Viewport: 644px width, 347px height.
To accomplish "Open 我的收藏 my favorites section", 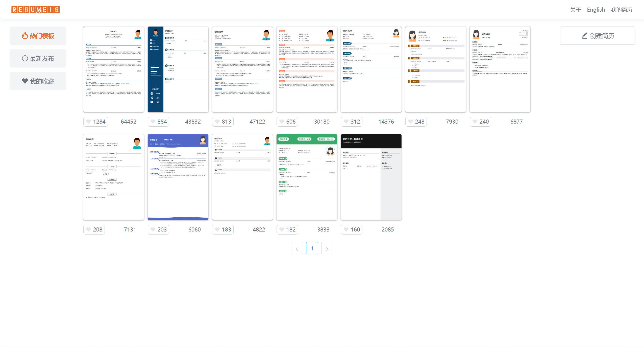I will pos(38,81).
